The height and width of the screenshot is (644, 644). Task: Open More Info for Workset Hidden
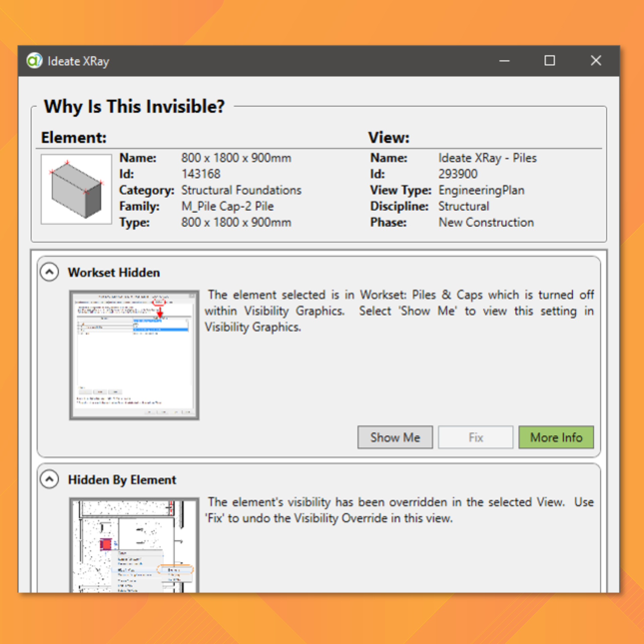(556, 437)
